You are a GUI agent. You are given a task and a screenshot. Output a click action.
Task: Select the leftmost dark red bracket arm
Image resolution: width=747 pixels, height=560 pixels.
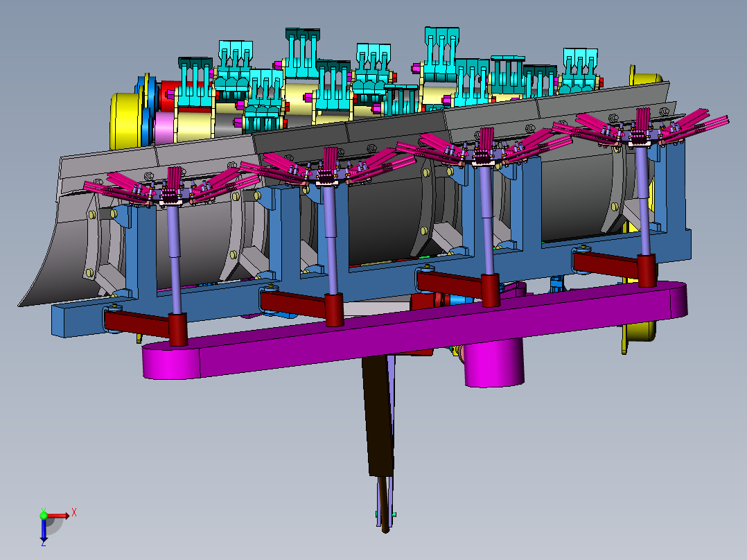(137, 323)
